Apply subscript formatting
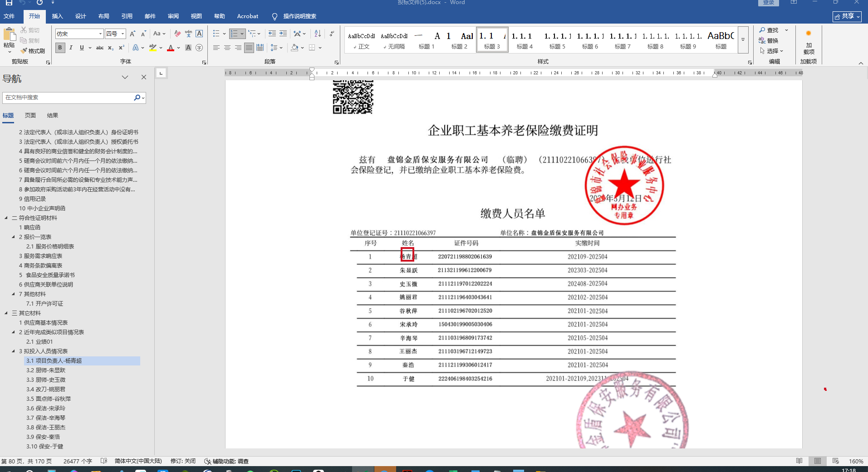Viewport: 868px width, 472px height. 111,48
